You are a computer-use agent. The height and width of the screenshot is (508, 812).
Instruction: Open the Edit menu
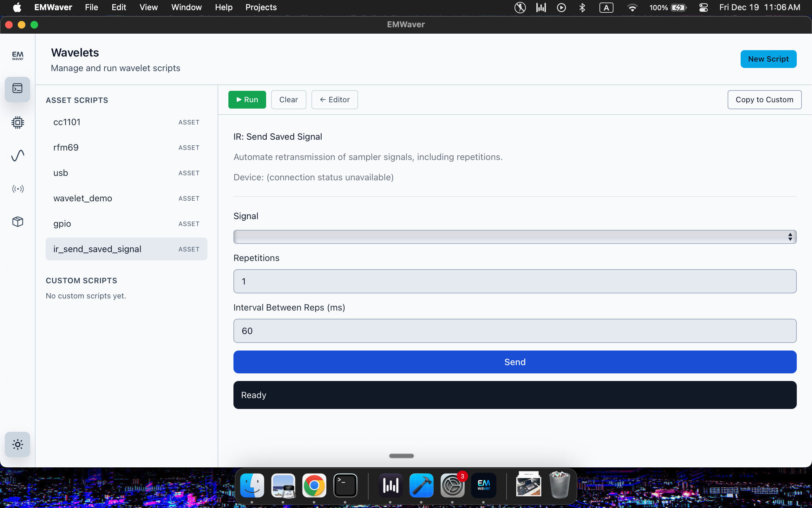119,7
